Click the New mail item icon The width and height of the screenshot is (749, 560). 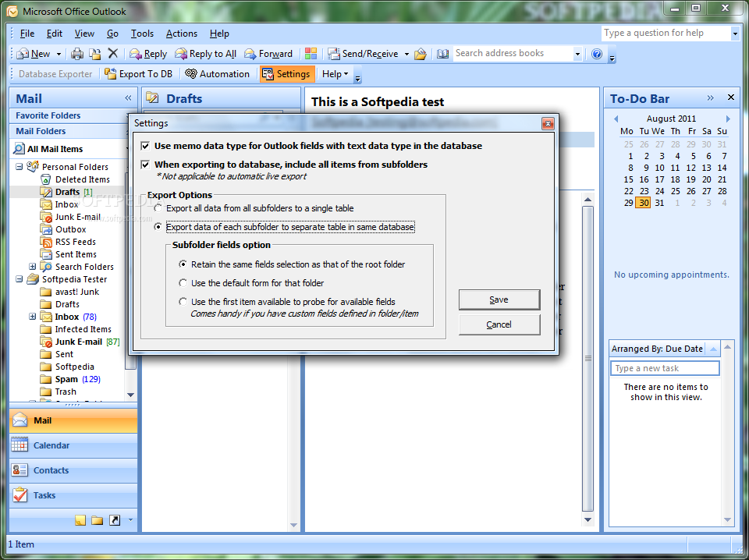pos(22,54)
